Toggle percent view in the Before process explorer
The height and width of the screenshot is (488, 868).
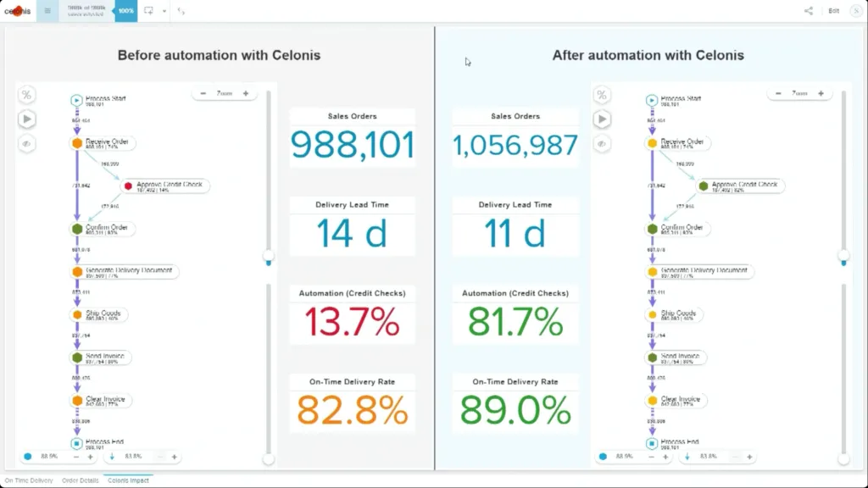[x=26, y=95]
